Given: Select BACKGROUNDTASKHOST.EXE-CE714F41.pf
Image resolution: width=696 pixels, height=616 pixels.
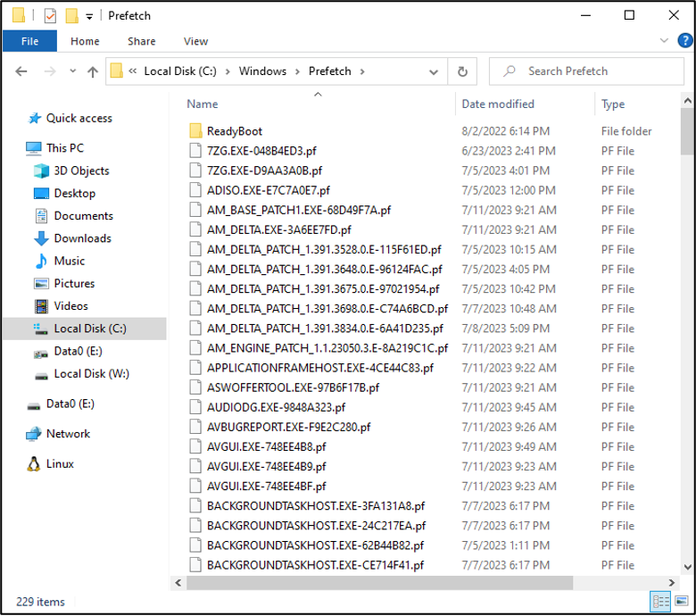Looking at the screenshot, I should click(315, 565).
